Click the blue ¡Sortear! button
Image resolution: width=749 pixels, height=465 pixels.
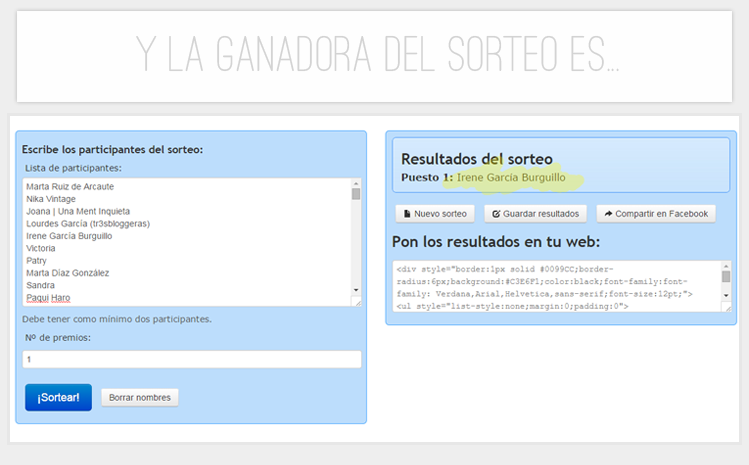pyautogui.click(x=58, y=397)
